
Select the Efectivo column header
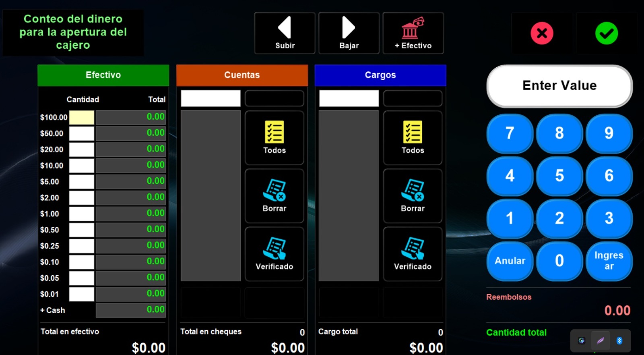(x=103, y=75)
